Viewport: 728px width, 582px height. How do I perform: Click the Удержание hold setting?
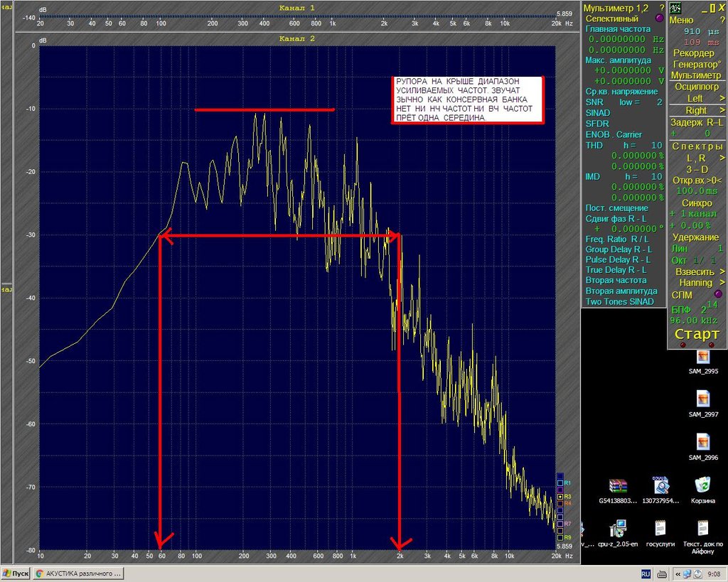pyautogui.click(x=695, y=237)
